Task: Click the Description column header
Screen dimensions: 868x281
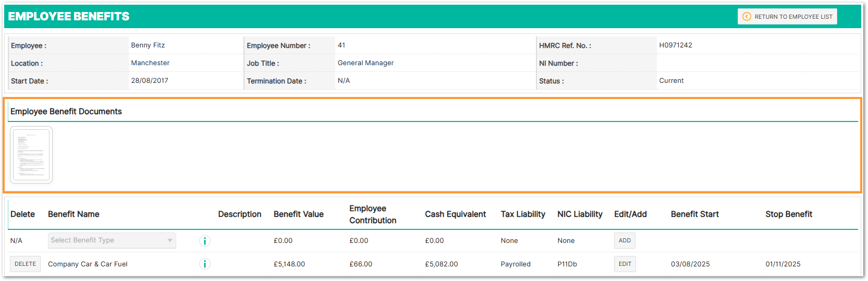Action: pos(239,214)
